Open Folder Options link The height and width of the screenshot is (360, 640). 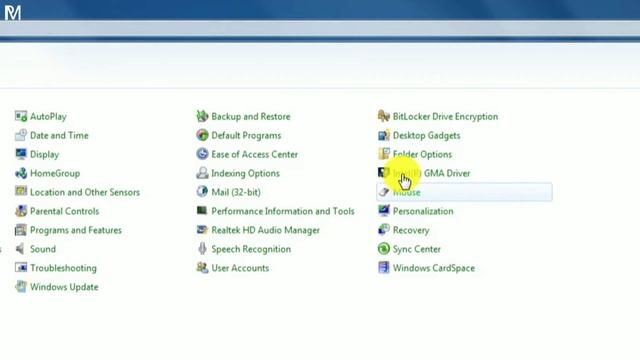pos(422,155)
